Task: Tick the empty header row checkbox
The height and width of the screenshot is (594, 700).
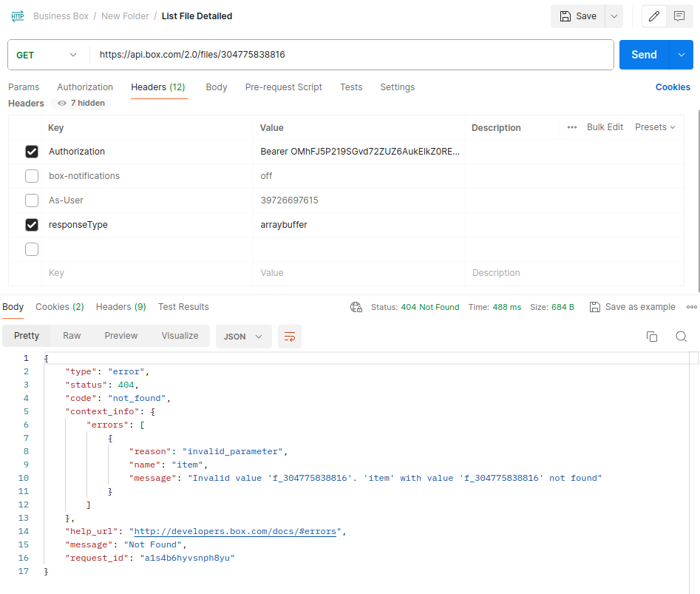Action: (32, 249)
